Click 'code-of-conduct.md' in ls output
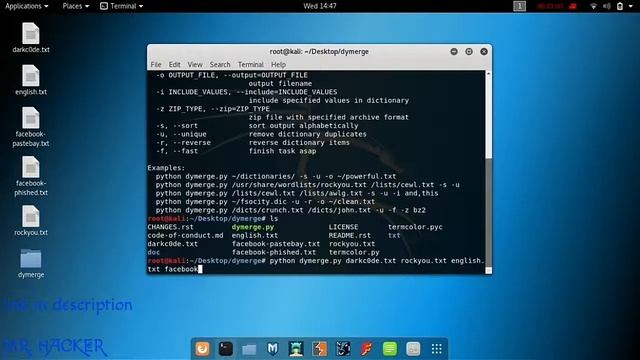The image size is (640, 360). pos(185,236)
